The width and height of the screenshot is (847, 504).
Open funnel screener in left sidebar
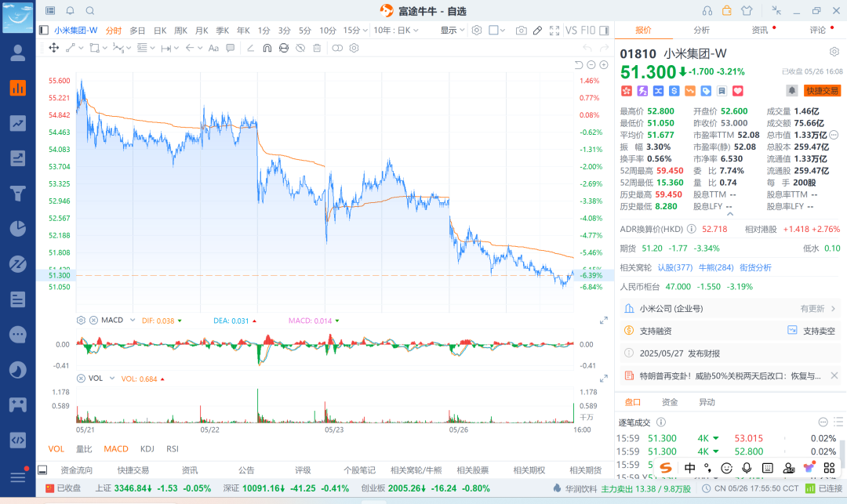[18, 193]
